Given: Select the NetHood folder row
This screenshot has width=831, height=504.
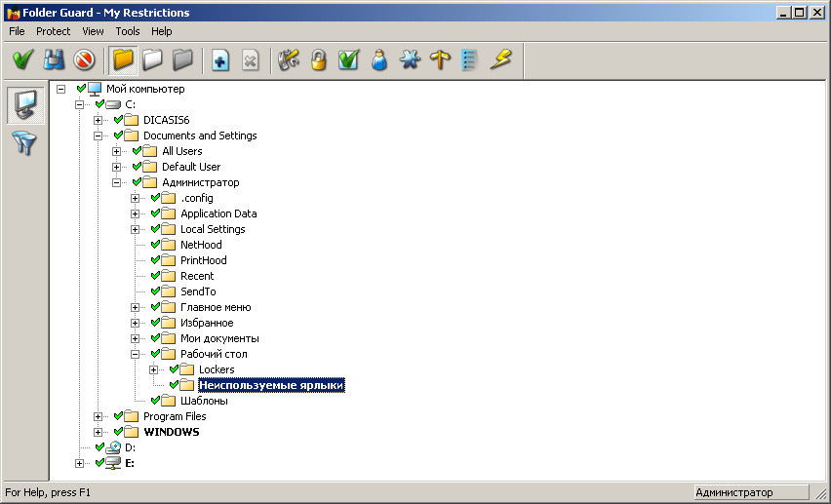Looking at the screenshot, I should click(201, 245).
